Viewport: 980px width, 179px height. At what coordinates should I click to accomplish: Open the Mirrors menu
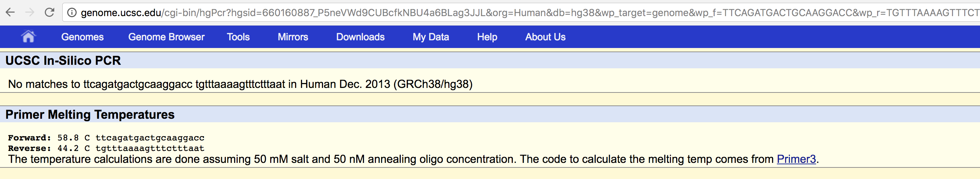point(293,37)
